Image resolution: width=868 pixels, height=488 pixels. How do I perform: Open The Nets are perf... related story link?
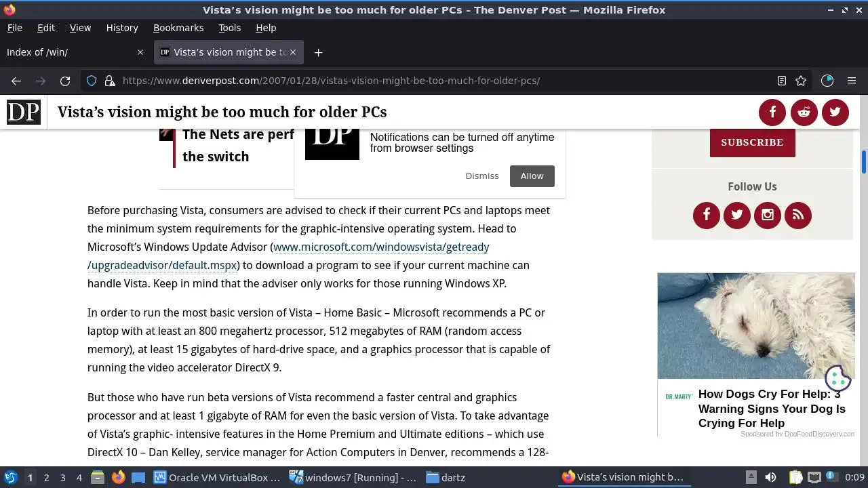coord(237,145)
